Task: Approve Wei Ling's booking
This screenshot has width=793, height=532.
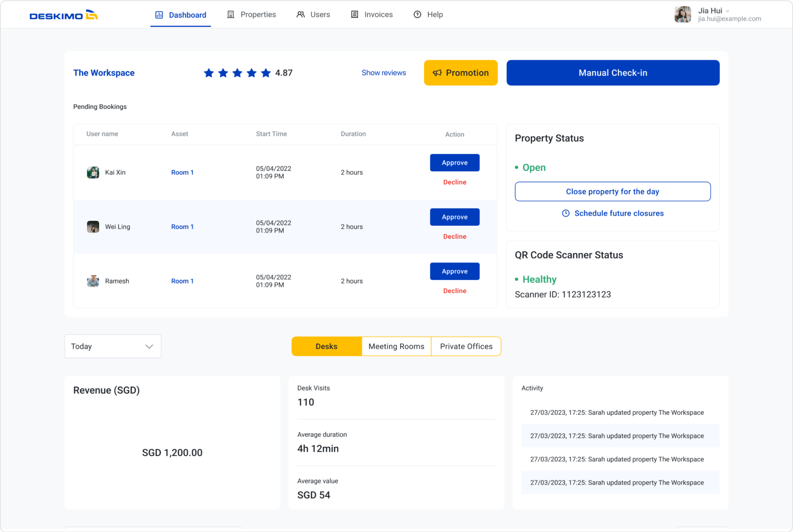Action: (x=455, y=217)
